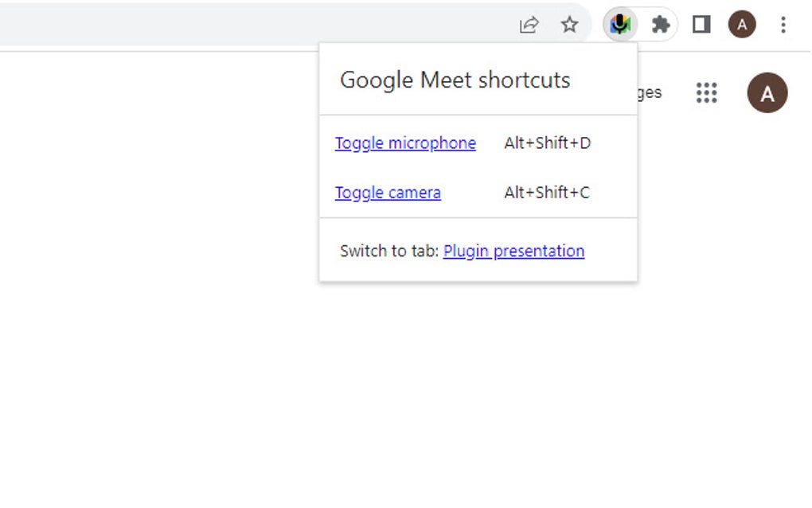Switch to the Plugin presentation tab
Image resolution: width=812 pixels, height=508 pixels.
[513, 251]
